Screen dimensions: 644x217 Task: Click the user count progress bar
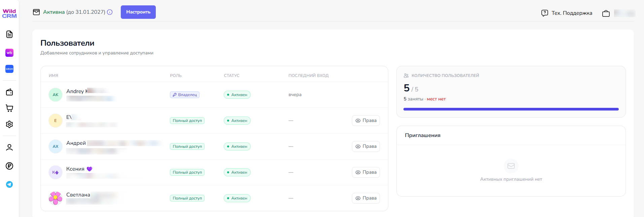[x=511, y=109]
